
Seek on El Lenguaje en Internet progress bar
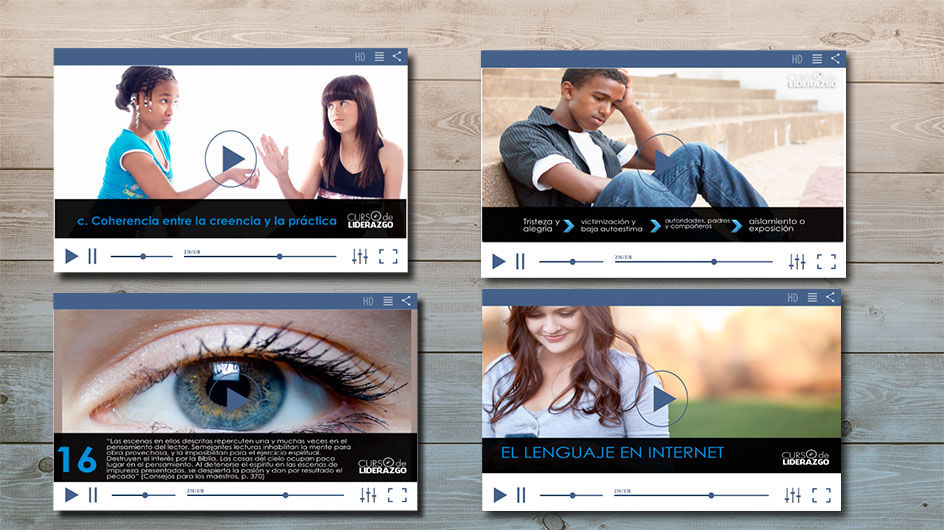(x=691, y=495)
